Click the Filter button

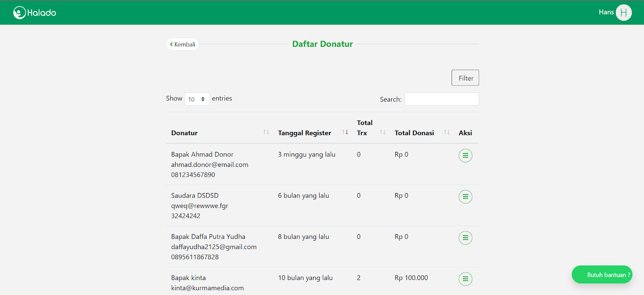[465, 78]
